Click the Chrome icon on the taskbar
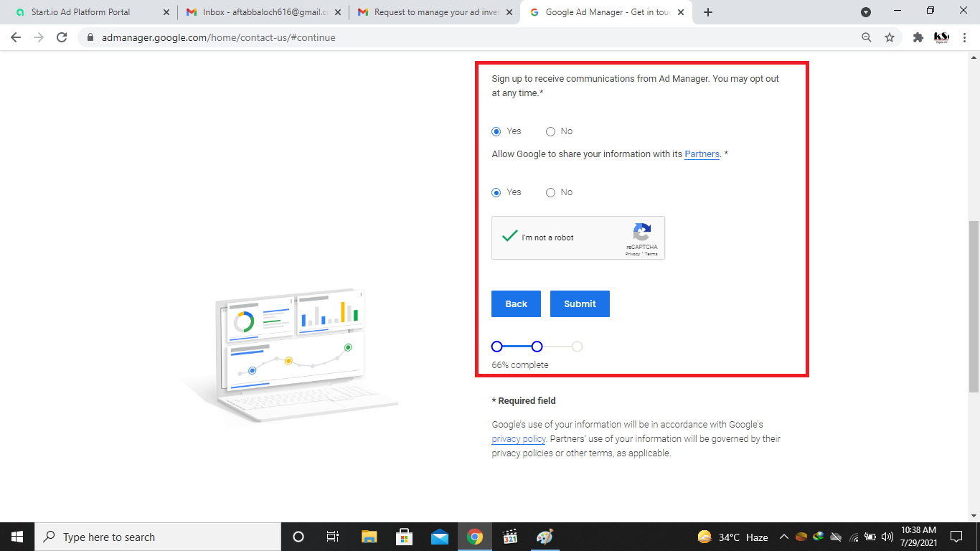 coord(475,537)
